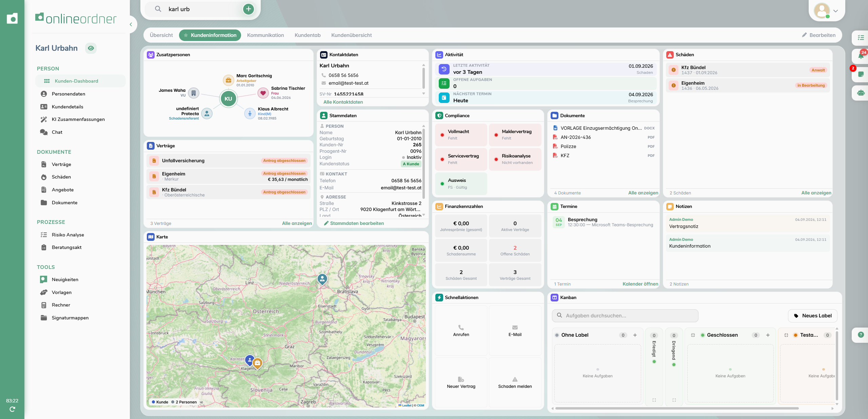Collapse the Testa... kanban column
The width and height of the screenshot is (868, 419).
786,335
